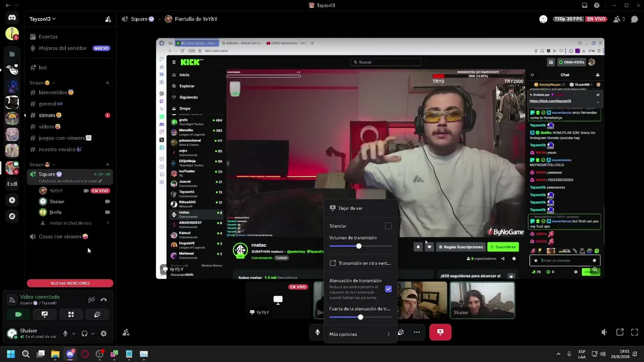
Task: Open juegos-con-viewers channel
Action: pos(70,138)
